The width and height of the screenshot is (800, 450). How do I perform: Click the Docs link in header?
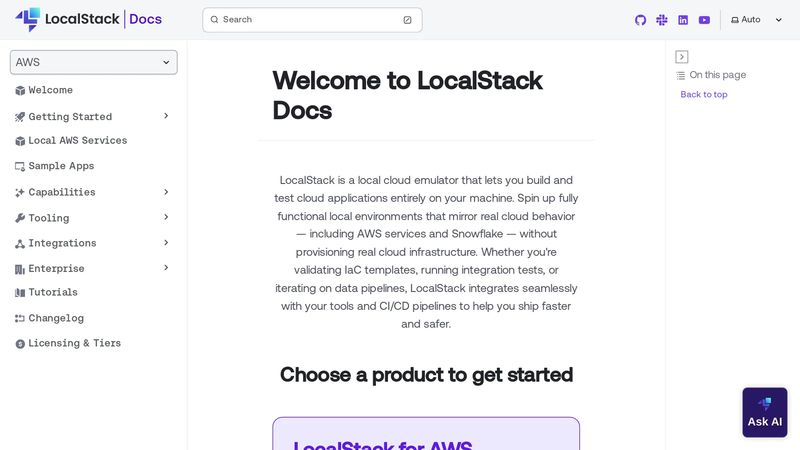(145, 19)
